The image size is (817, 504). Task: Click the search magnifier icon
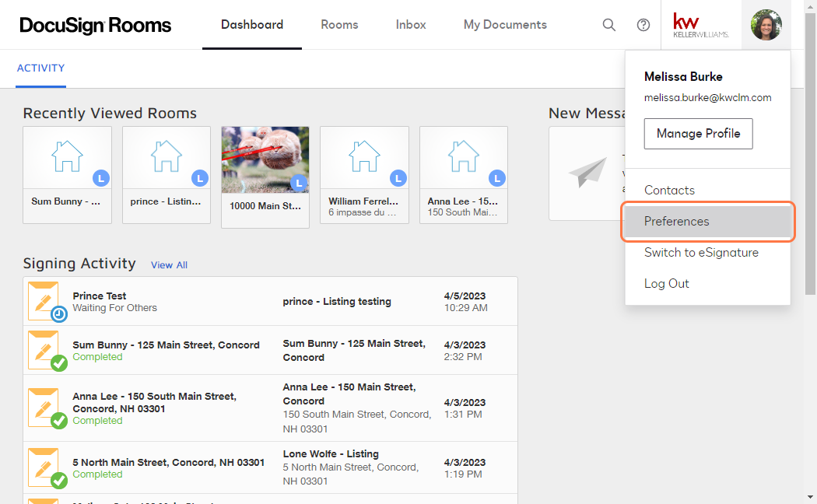click(608, 25)
